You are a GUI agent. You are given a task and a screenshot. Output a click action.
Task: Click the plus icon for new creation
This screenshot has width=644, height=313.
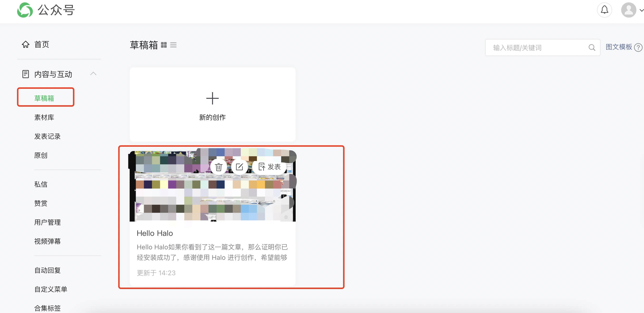click(213, 98)
